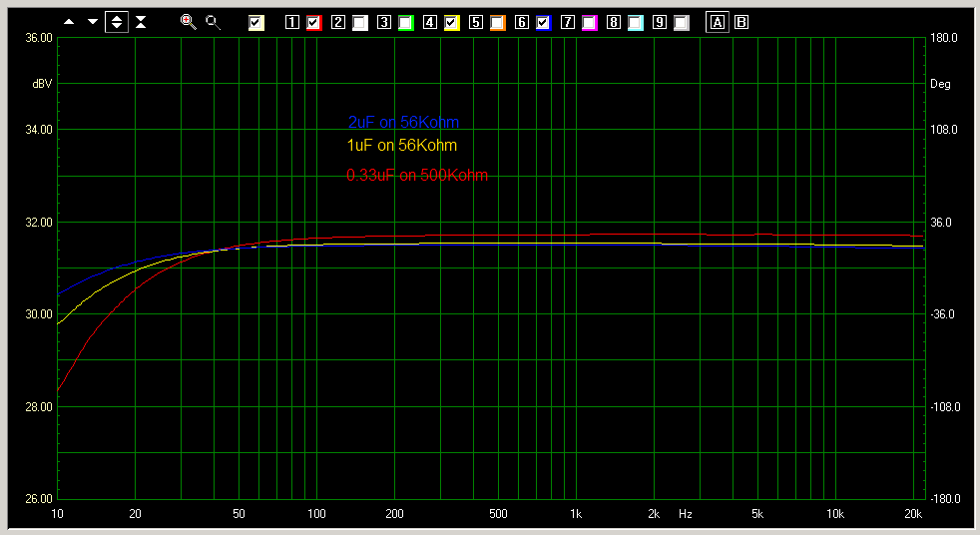
Task: Click the vertical compress arrows icon
Action: click(x=141, y=22)
